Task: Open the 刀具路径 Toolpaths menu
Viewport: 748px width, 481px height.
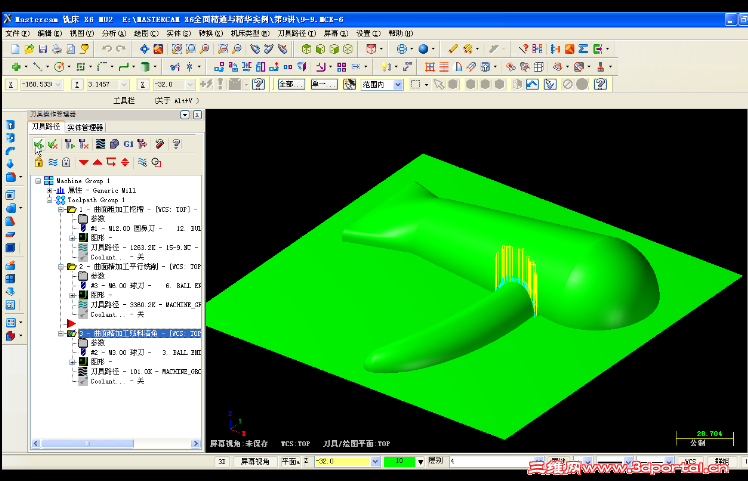Action: 297,33
